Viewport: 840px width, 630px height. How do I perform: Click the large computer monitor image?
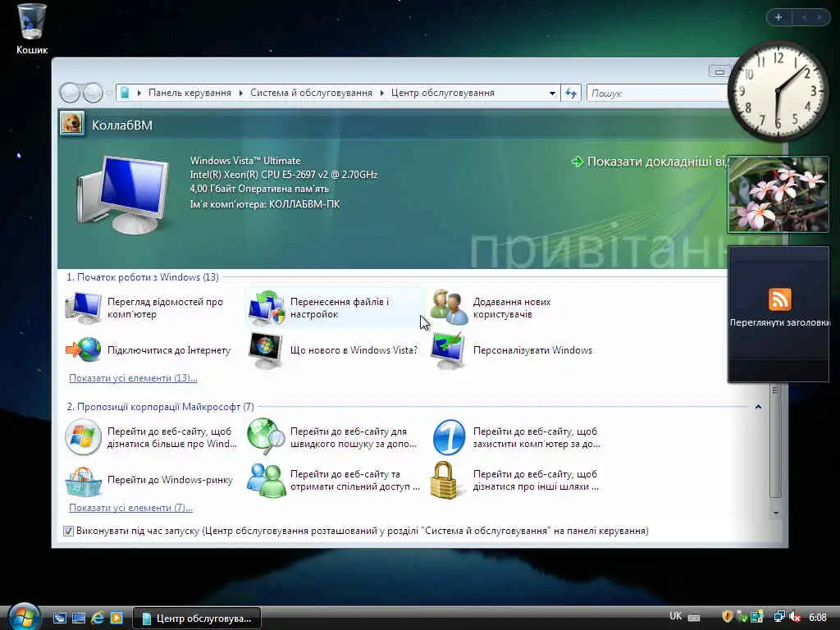[125, 195]
